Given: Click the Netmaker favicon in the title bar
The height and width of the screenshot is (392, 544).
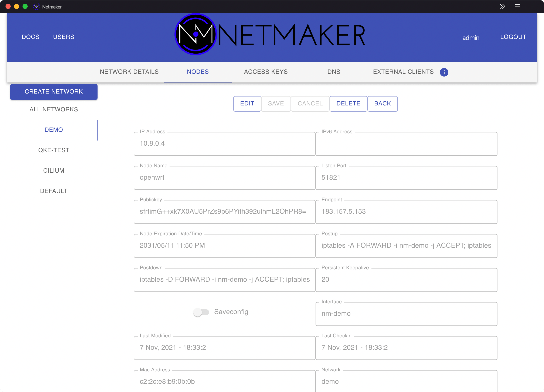Looking at the screenshot, I should pos(36,6).
